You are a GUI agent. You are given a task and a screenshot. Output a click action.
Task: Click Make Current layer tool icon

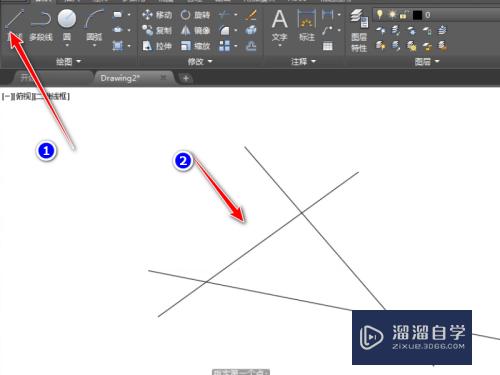pos(442,30)
